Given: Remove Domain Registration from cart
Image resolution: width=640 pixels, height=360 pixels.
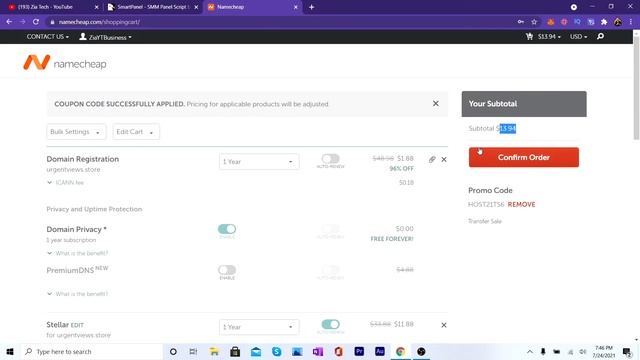Looking at the screenshot, I should (444, 160).
